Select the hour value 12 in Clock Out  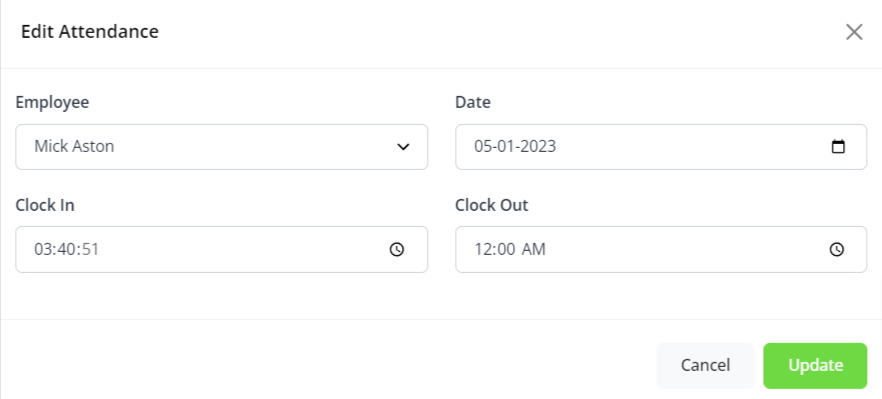point(483,249)
